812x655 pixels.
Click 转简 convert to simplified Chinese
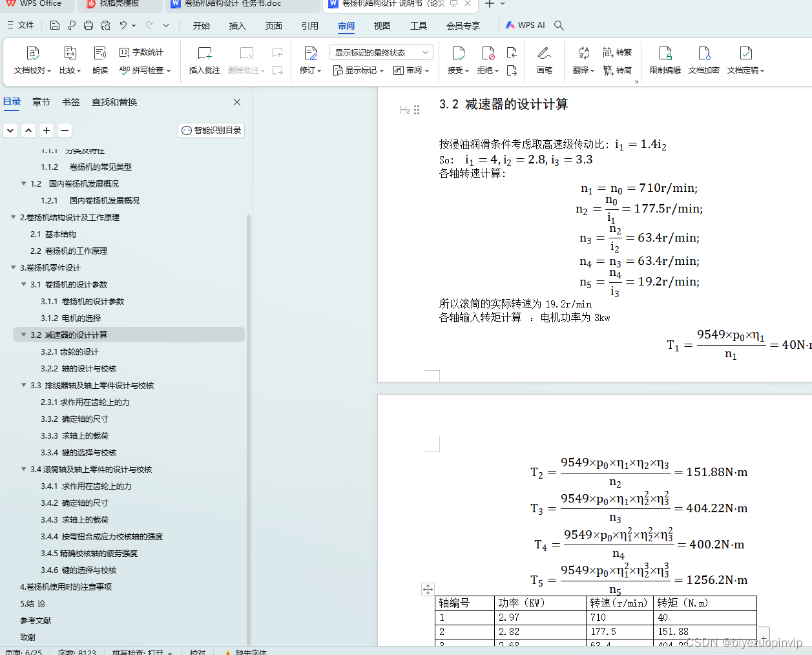(618, 70)
